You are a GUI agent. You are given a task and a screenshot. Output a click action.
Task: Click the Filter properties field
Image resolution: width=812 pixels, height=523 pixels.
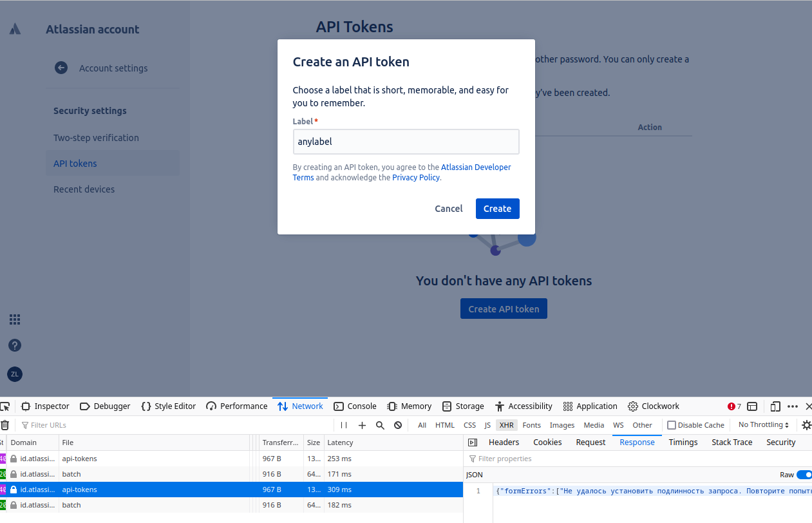[637, 459]
